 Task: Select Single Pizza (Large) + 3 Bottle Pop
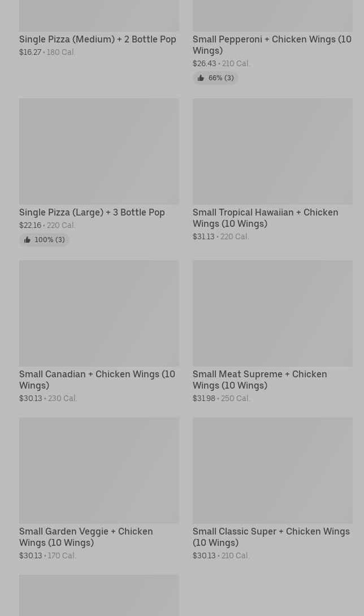click(92, 213)
